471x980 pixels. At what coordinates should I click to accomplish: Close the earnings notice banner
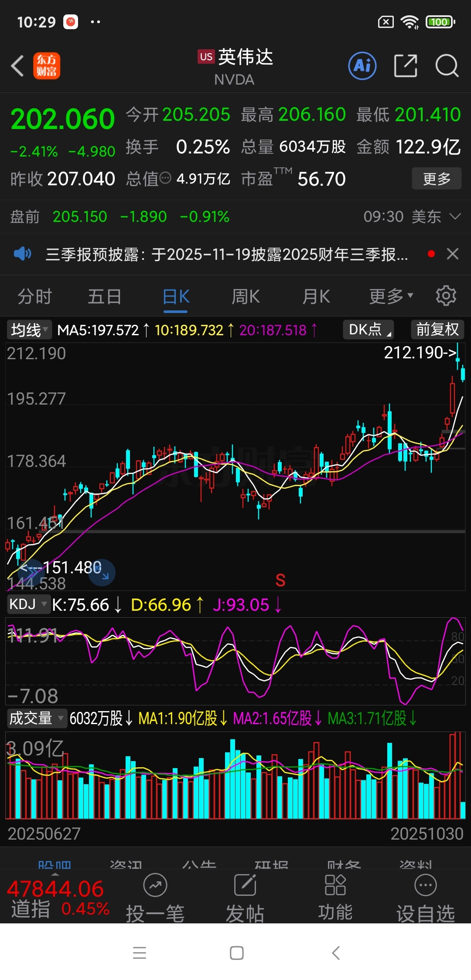tap(453, 254)
